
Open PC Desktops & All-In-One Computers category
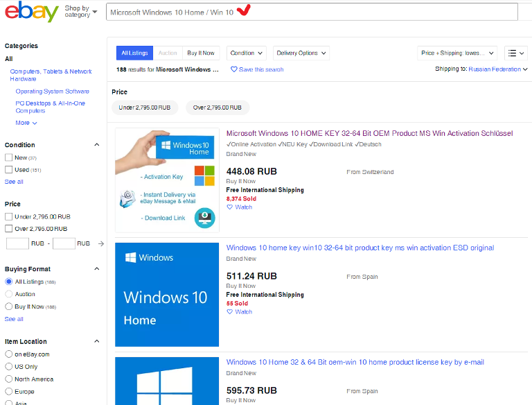50,107
